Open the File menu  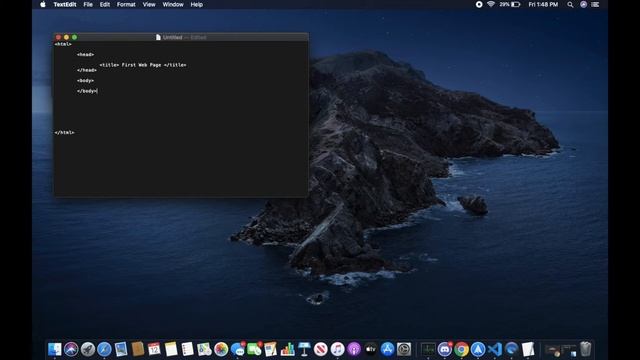point(88,4)
